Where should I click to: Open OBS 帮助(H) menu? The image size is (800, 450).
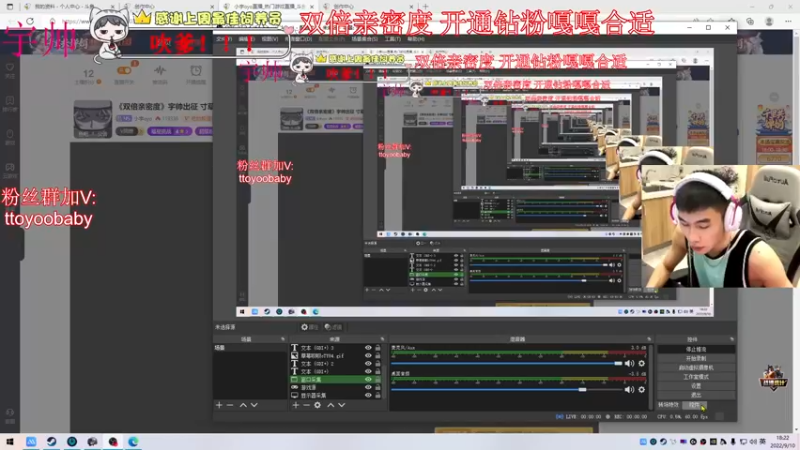click(x=415, y=39)
